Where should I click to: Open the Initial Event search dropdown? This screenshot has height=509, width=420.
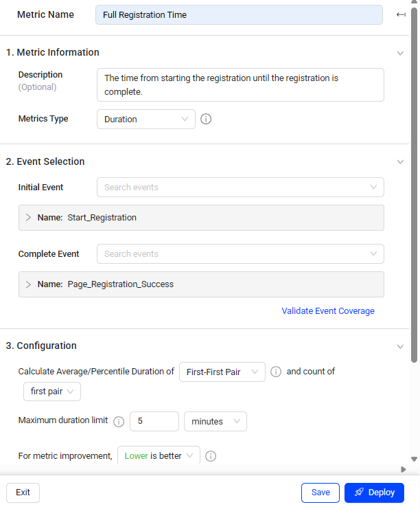(240, 188)
